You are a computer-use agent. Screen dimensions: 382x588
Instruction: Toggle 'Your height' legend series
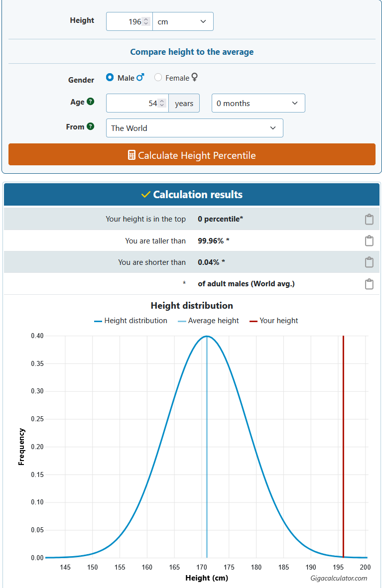[274, 321]
